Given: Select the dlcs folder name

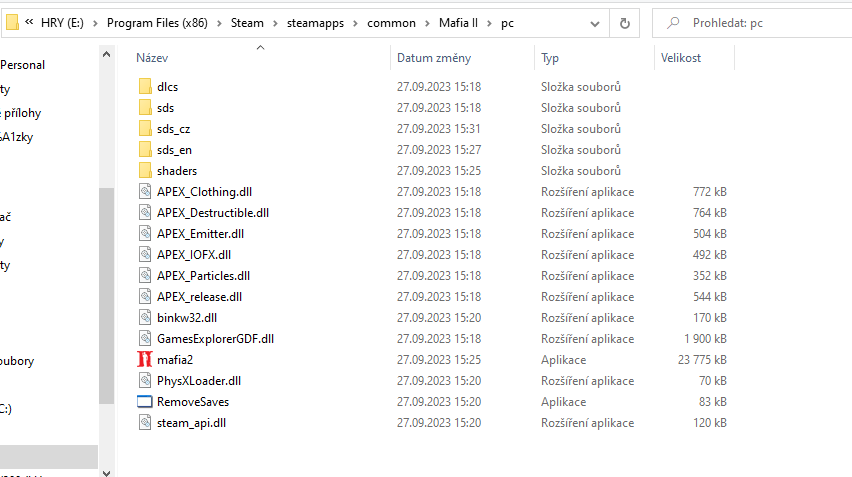Looking at the screenshot, I should [167, 86].
